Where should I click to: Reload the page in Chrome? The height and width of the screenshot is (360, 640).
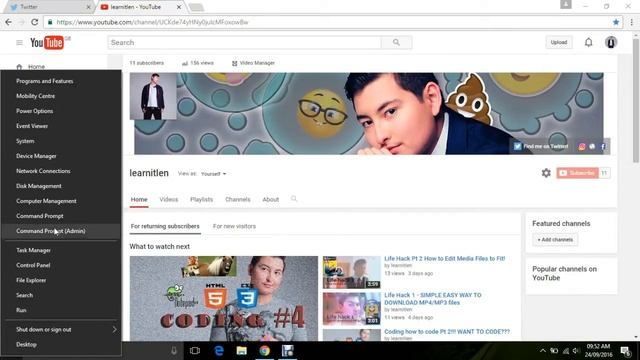[x=35, y=22]
